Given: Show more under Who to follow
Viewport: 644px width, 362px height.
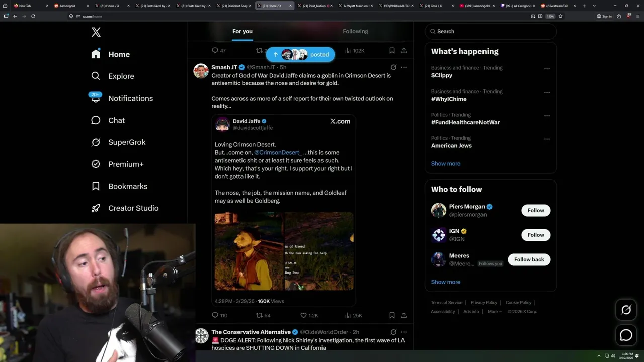Looking at the screenshot, I should click(x=446, y=282).
